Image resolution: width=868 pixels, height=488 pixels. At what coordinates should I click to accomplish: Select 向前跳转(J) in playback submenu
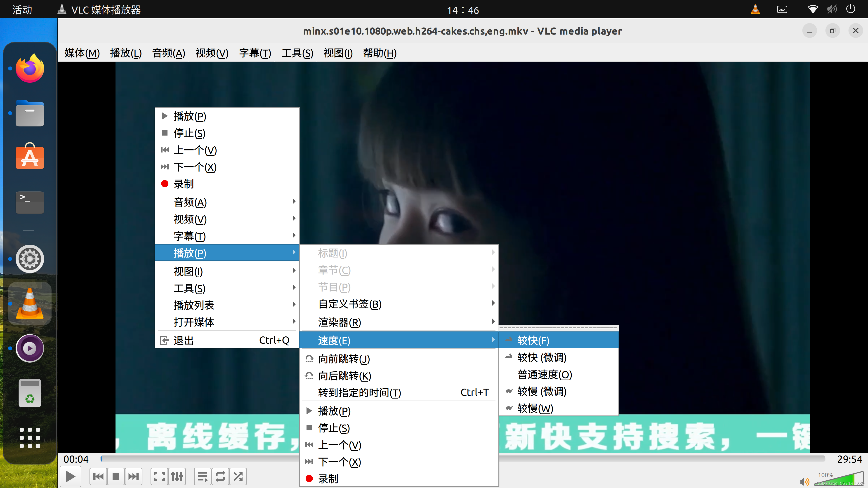click(x=399, y=359)
